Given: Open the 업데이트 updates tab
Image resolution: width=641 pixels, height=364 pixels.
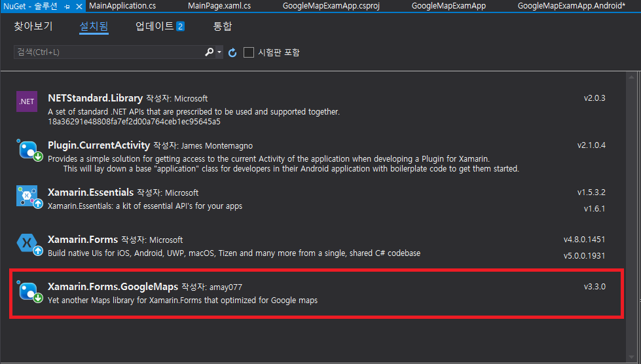Looking at the screenshot, I should (155, 26).
